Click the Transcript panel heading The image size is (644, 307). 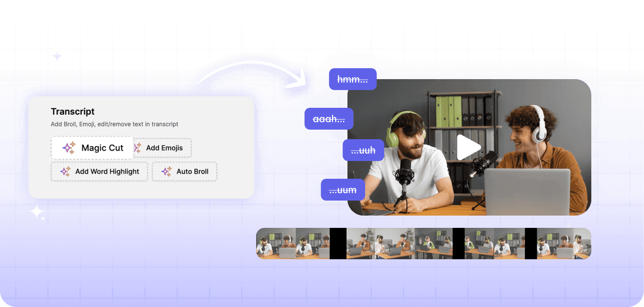pos(73,111)
